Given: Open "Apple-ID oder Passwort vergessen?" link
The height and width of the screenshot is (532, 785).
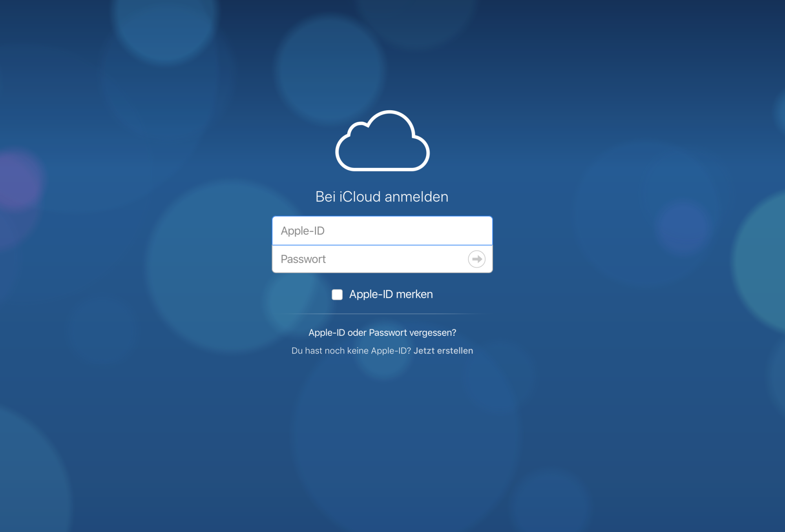Looking at the screenshot, I should [x=382, y=333].
